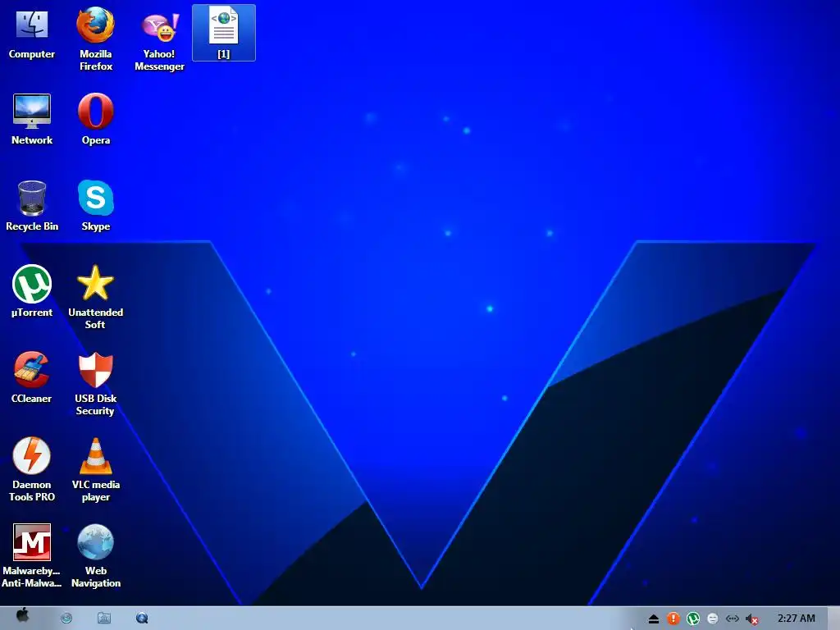Launch Malwarebytes Anti-Malware shortcut

pyautogui.click(x=32, y=555)
